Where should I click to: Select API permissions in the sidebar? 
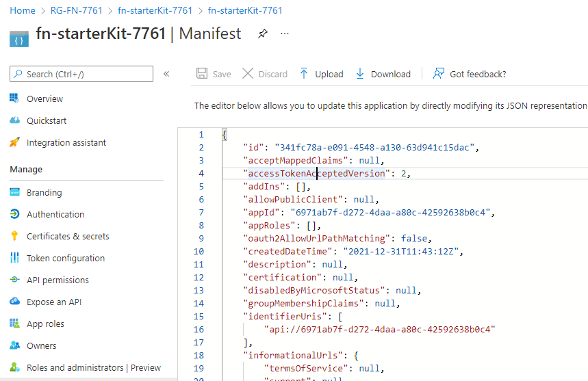point(57,280)
